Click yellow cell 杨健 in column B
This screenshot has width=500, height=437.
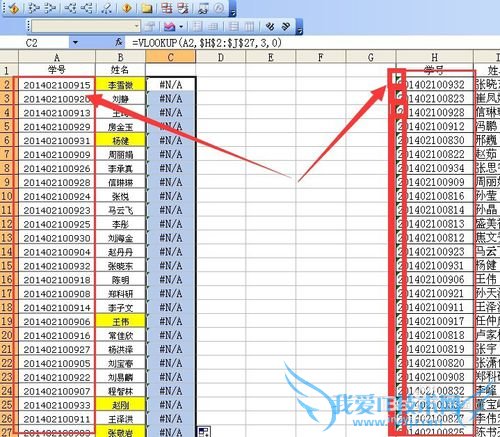(x=121, y=140)
